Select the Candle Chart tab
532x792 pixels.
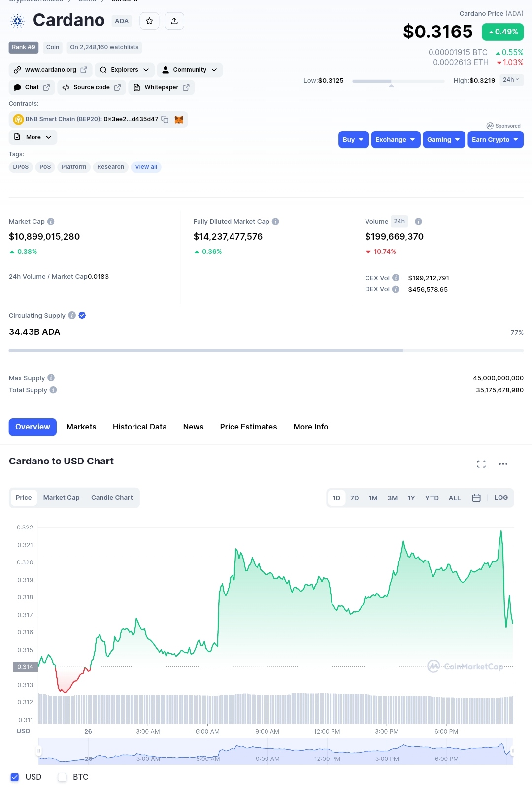click(112, 498)
